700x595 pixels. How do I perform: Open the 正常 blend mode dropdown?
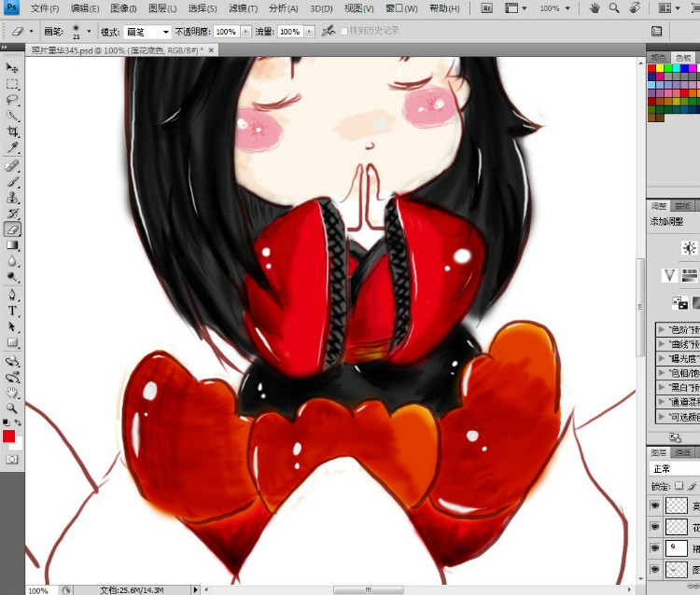tap(675, 469)
